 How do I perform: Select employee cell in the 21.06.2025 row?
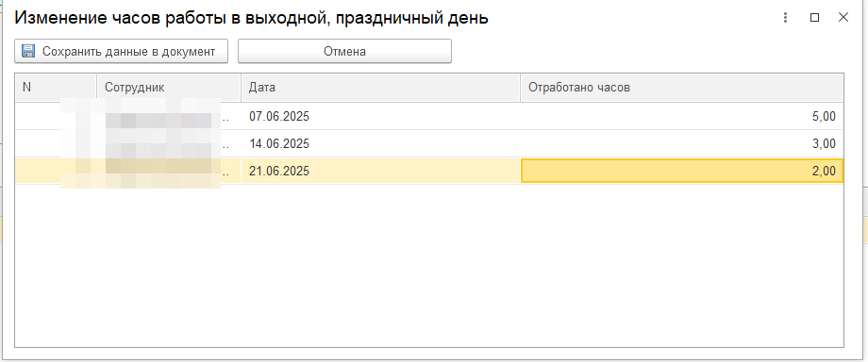tap(169, 171)
